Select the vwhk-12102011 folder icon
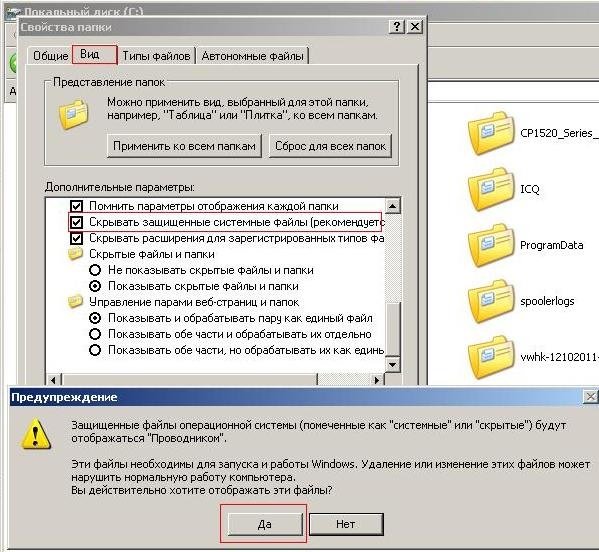The width and height of the screenshot is (599, 552). click(x=492, y=357)
